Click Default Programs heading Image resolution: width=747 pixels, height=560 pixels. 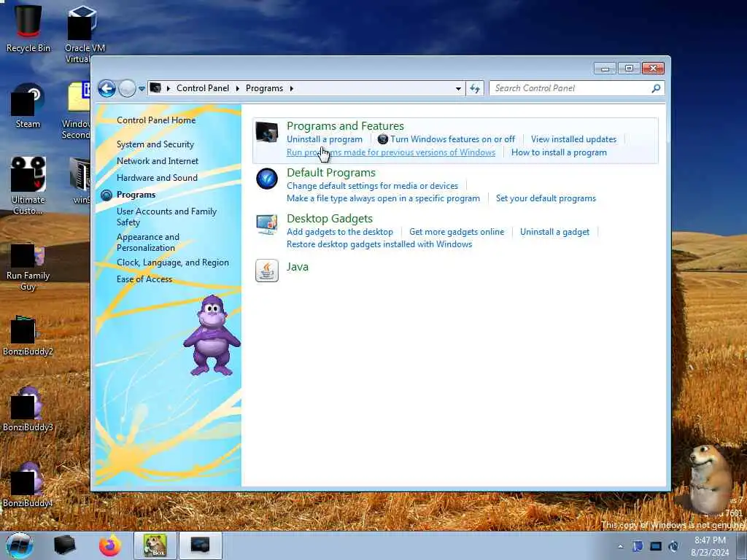point(330,172)
